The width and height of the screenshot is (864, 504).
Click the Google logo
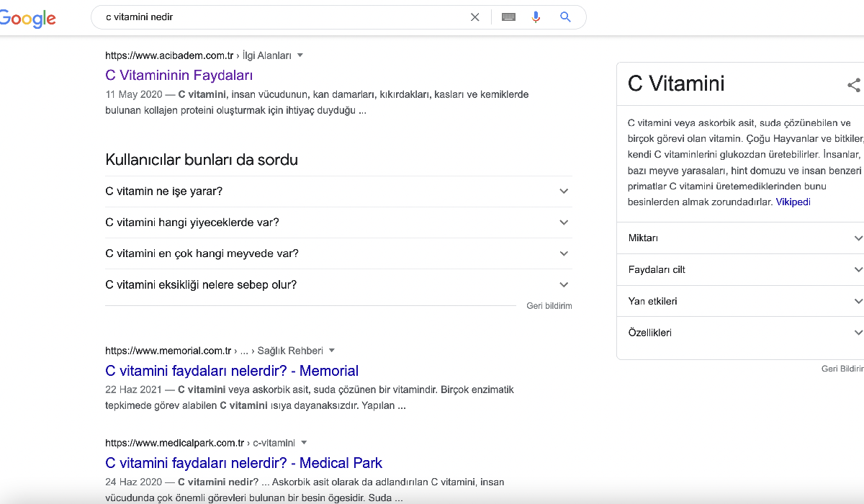27,18
